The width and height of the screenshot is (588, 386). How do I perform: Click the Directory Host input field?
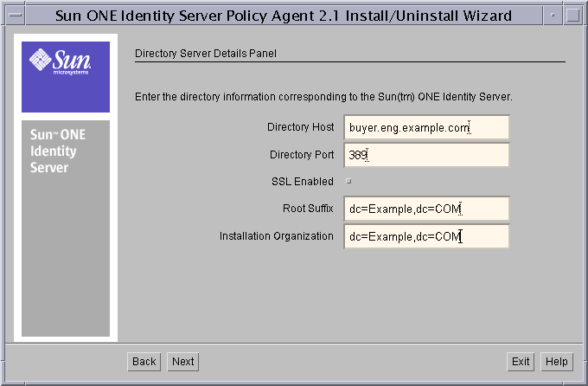[426, 127]
